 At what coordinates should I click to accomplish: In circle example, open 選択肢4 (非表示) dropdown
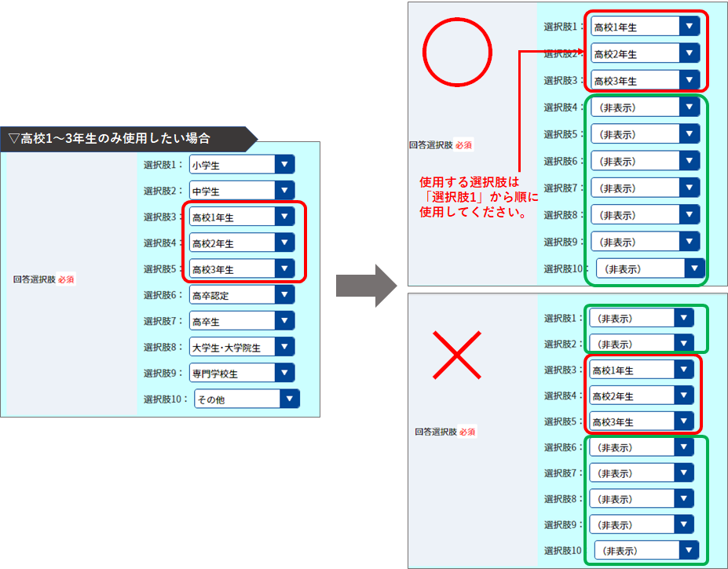(x=646, y=107)
